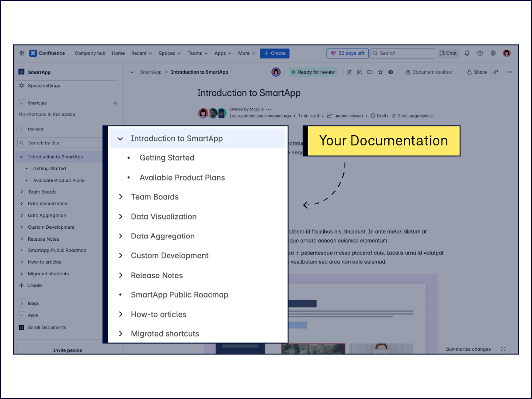Open the Spaces dropdown menu

(169, 53)
